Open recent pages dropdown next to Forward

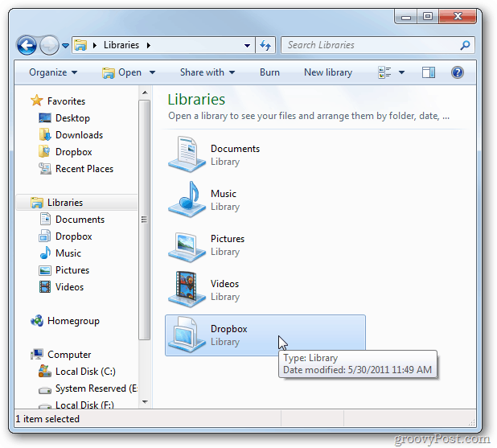coord(65,46)
